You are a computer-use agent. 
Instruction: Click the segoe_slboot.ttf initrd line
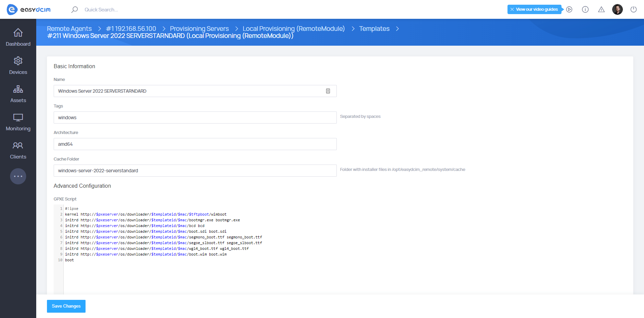point(163,243)
